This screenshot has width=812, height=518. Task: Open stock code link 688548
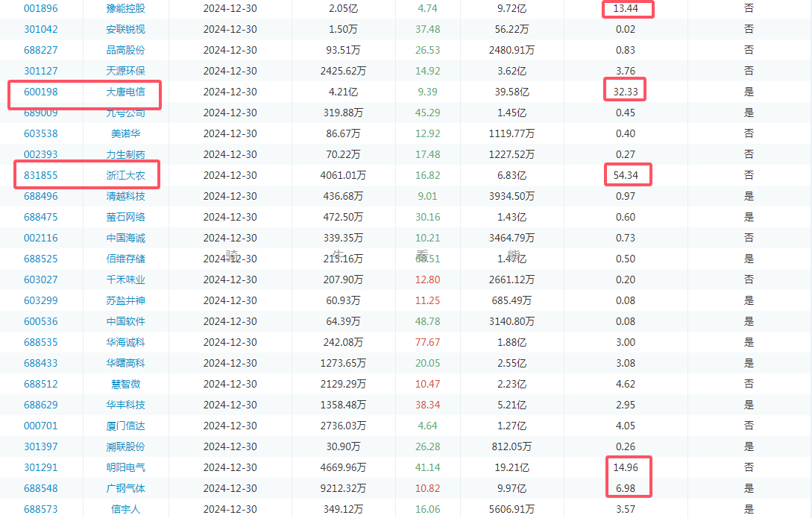click(x=40, y=488)
